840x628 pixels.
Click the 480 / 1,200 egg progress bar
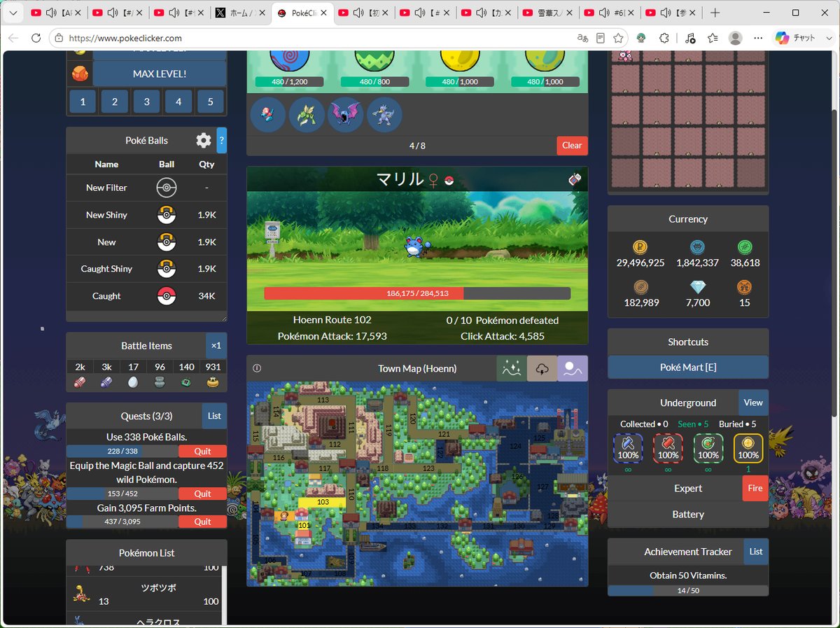(x=290, y=82)
